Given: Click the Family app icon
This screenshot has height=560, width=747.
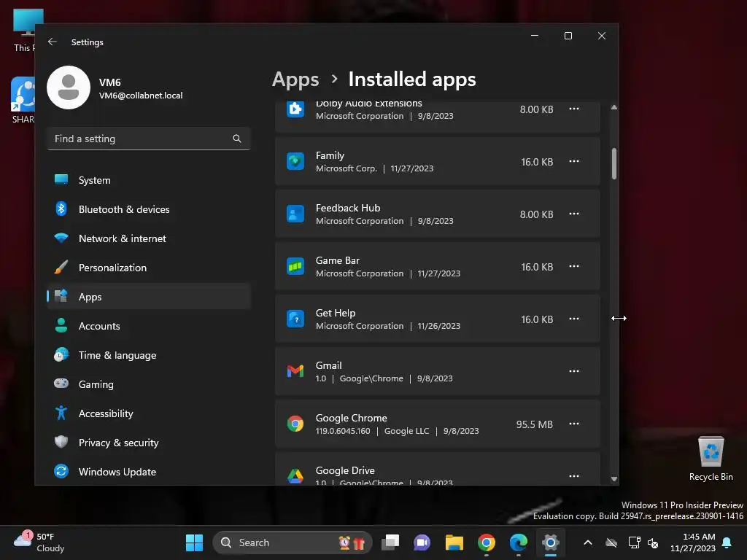Looking at the screenshot, I should click(x=295, y=161).
